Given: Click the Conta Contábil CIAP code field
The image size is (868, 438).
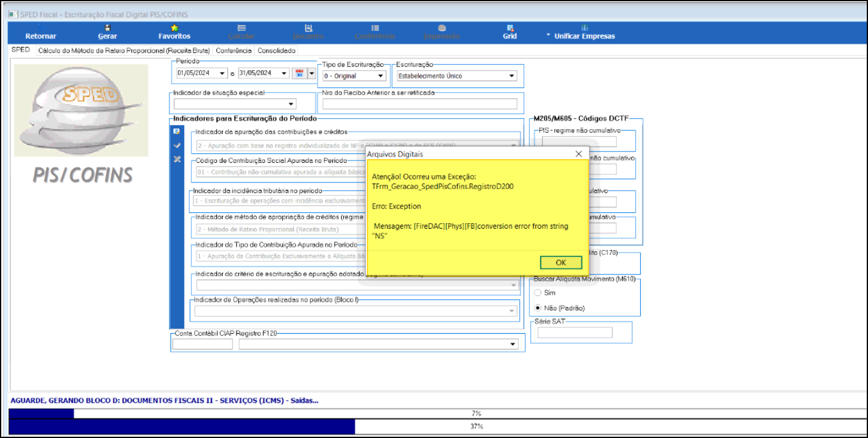Looking at the screenshot, I should [x=202, y=344].
